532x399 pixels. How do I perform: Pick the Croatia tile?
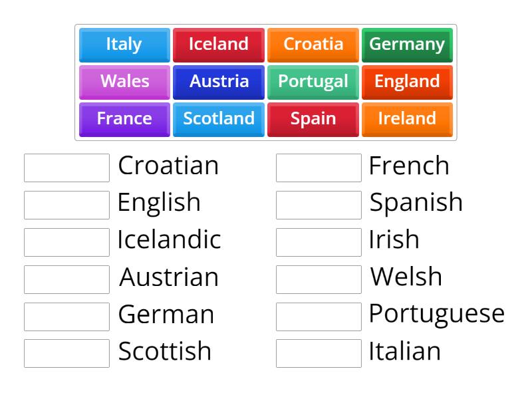pyautogui.click(x=313, y=45)
